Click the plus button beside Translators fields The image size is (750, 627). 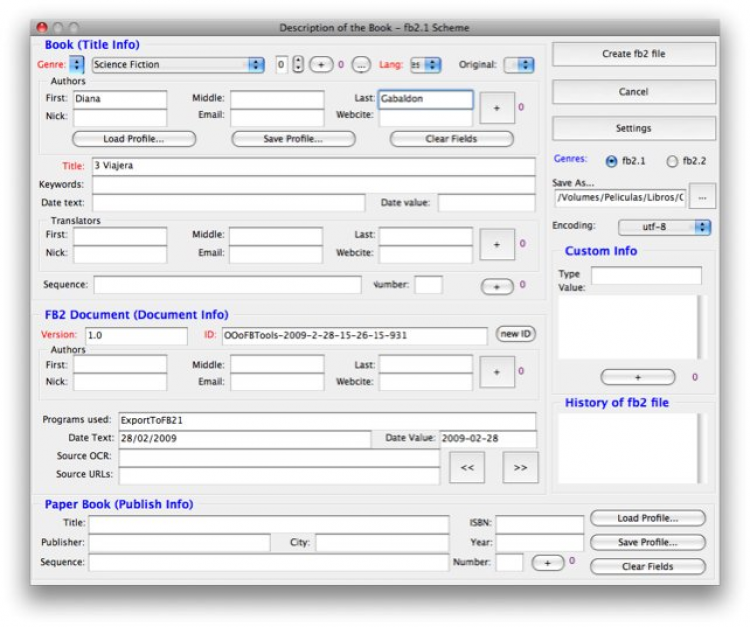(x=496, y=244)
